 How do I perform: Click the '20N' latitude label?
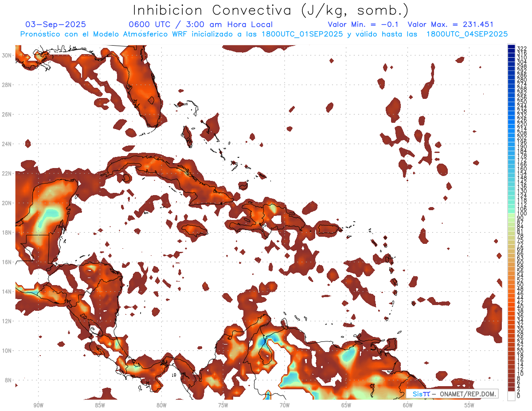(x=6, y=203)
